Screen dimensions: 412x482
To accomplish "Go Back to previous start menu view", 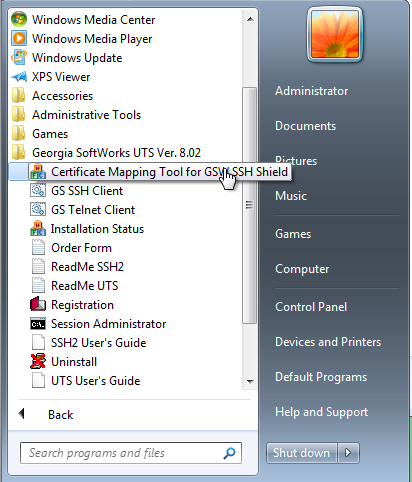I will [x=46, y=414].
